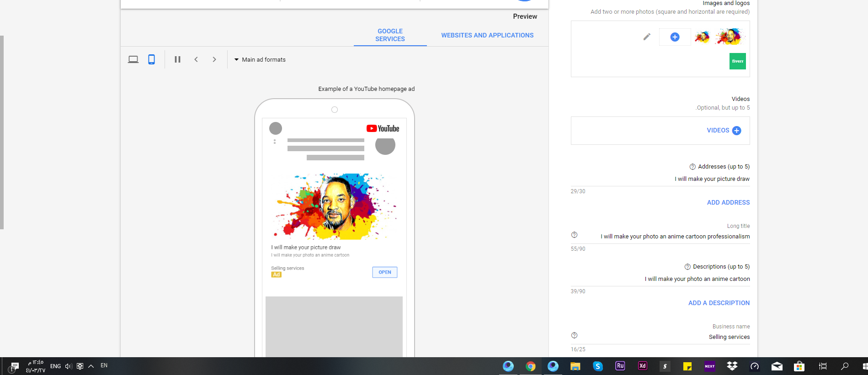Viewport: 868px width, 375px height.
Task: Switch preview to mobile device view
Action: pyautogui.click(x=151, y=59)
